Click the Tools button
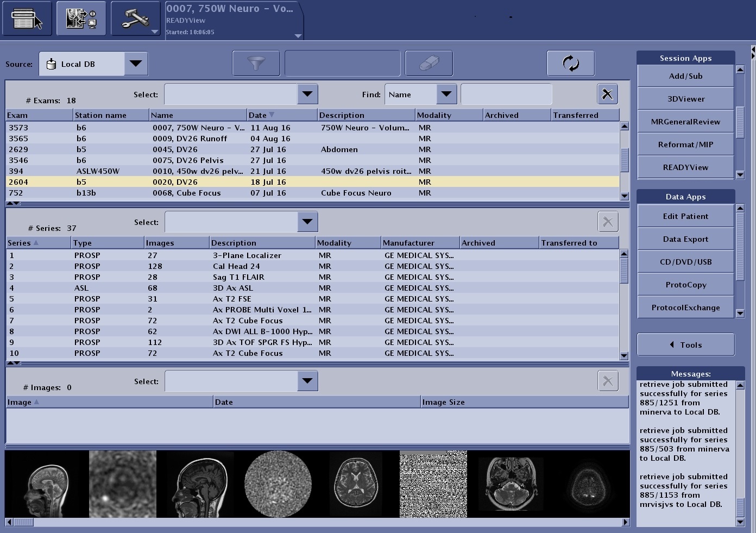Image resolution: width=756 pixels, height=533 pixels. coord(685,345)
